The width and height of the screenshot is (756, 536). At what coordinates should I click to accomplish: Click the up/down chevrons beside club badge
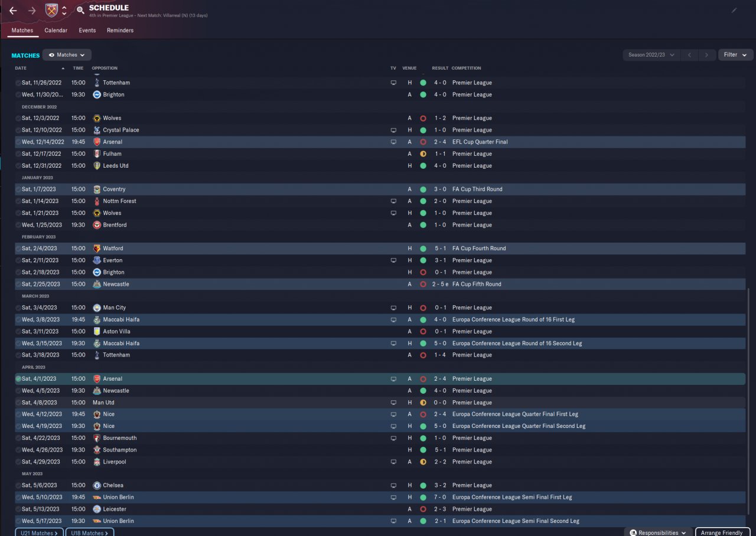[64, 10]
